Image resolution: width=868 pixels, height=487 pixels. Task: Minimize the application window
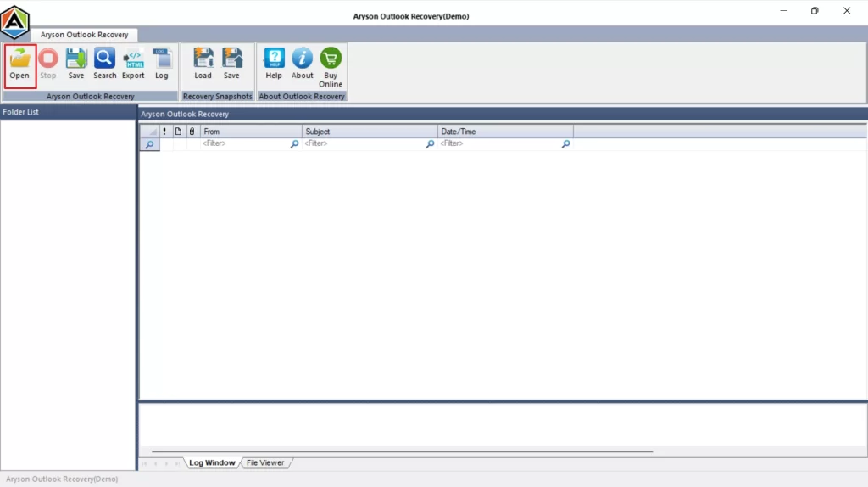pyautogui.click(x=783, y=10)
